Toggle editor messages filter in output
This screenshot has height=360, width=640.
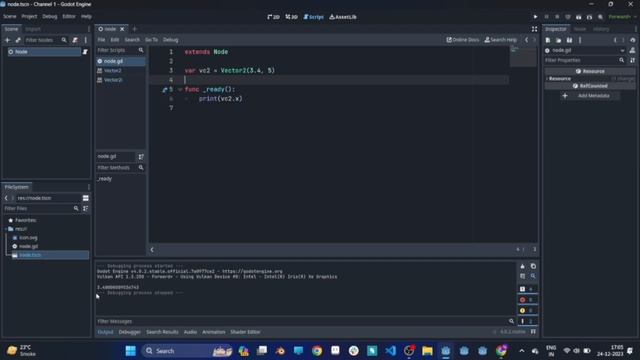[x=527, y=321]
